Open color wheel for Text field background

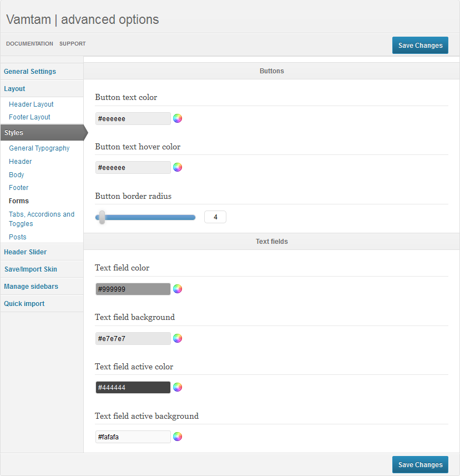(178, 338)
